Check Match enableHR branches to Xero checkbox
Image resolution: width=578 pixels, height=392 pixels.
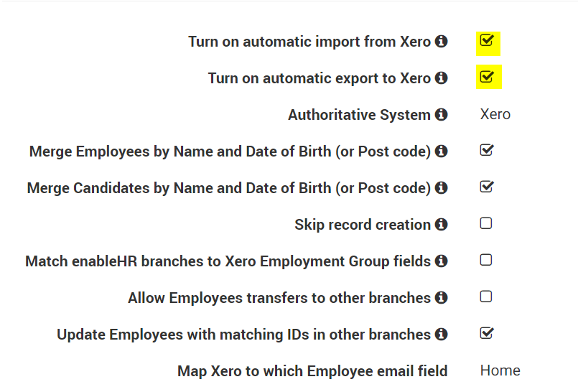click(486, 260)
